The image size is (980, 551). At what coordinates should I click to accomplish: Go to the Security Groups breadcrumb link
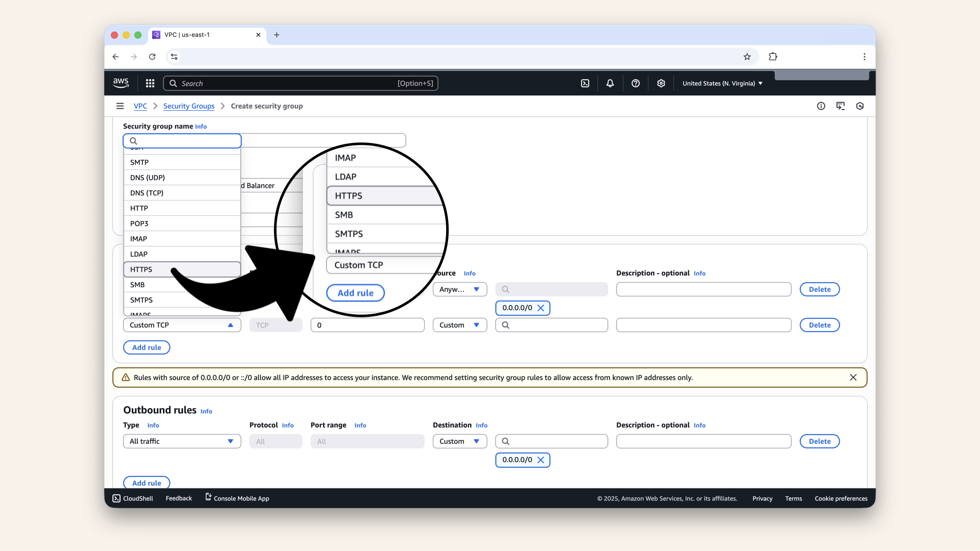[189, 106]
